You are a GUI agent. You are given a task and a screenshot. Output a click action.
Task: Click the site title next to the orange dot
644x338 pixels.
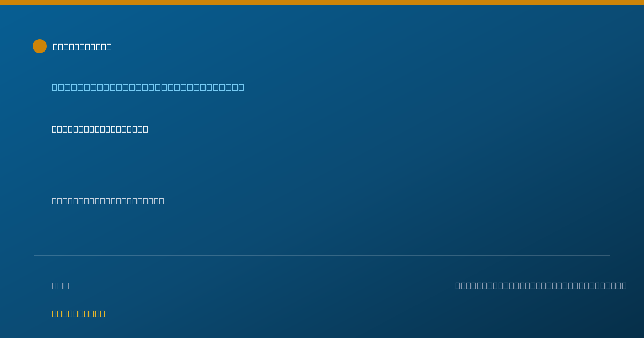[x=82, y=47]
